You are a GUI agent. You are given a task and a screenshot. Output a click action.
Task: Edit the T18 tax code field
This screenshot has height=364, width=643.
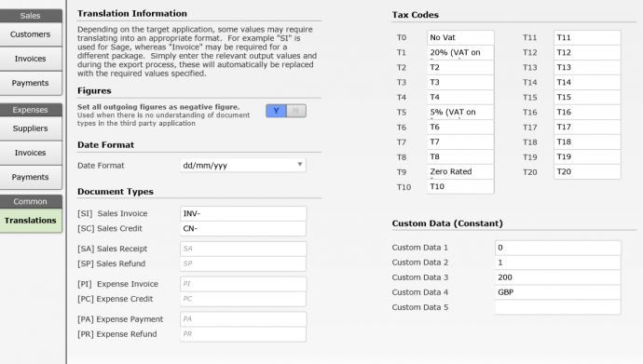587,142
